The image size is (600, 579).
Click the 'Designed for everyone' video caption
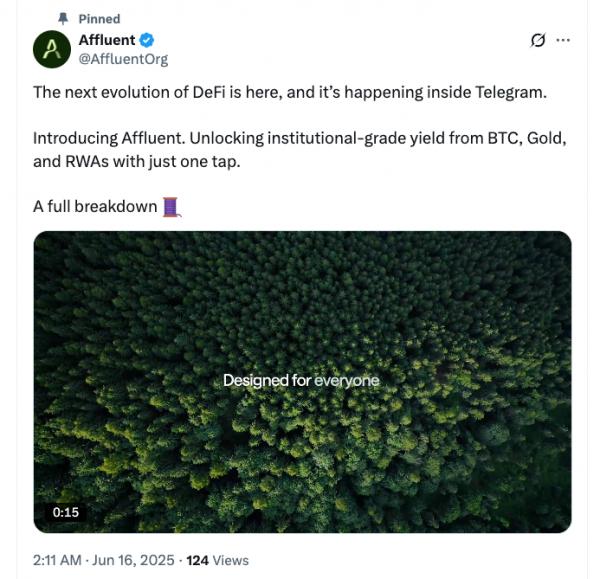coord(301,381)
